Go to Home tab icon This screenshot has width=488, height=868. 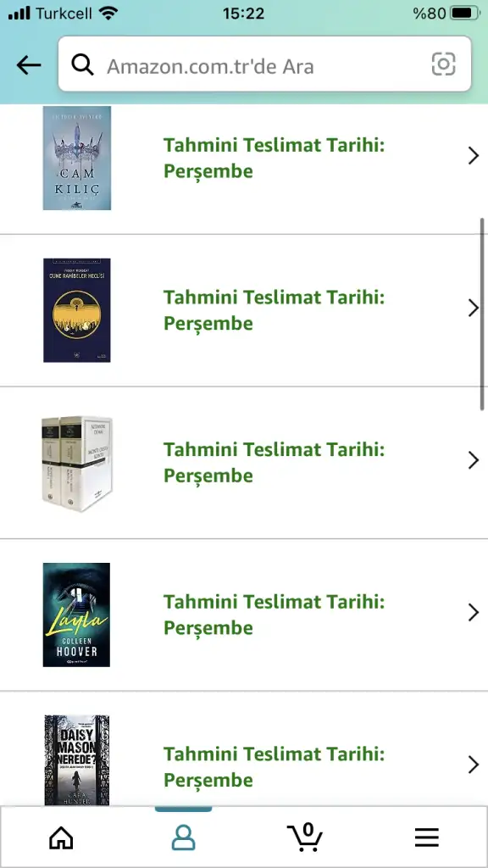point(61,838)
